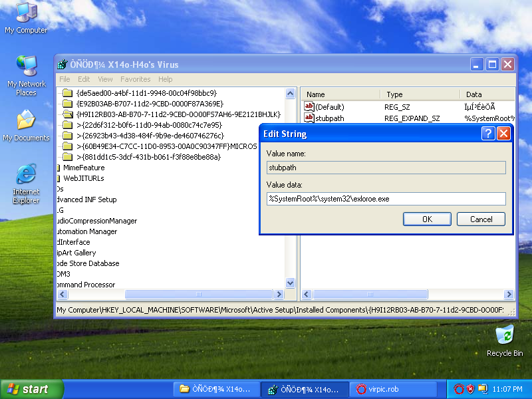Select folder icon of {de5aed00-a4bf-11d1-9948-00c04f98bbc9}
The width and height of the screenshot is (532, 399).
point(68,93)
